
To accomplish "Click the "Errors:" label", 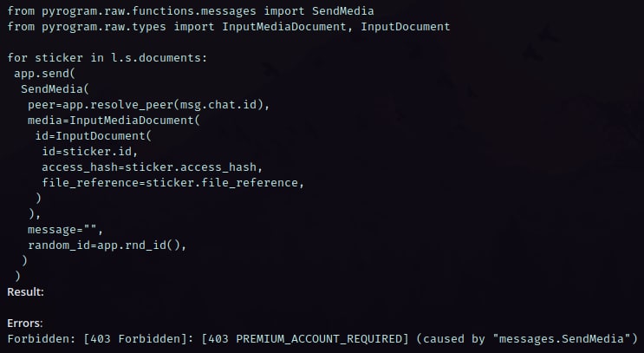I will [26, 324].
